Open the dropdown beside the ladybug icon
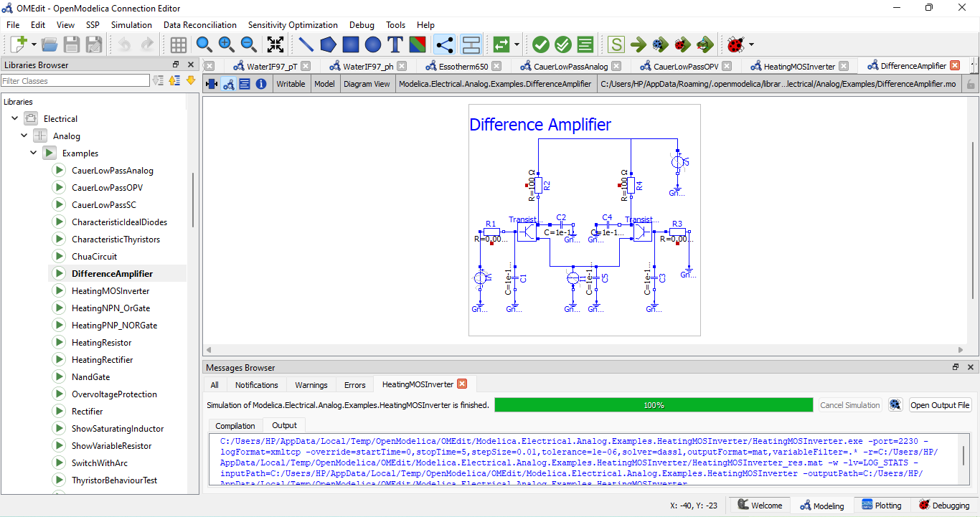This screenshot has width=980, height=517. point(751,44)
